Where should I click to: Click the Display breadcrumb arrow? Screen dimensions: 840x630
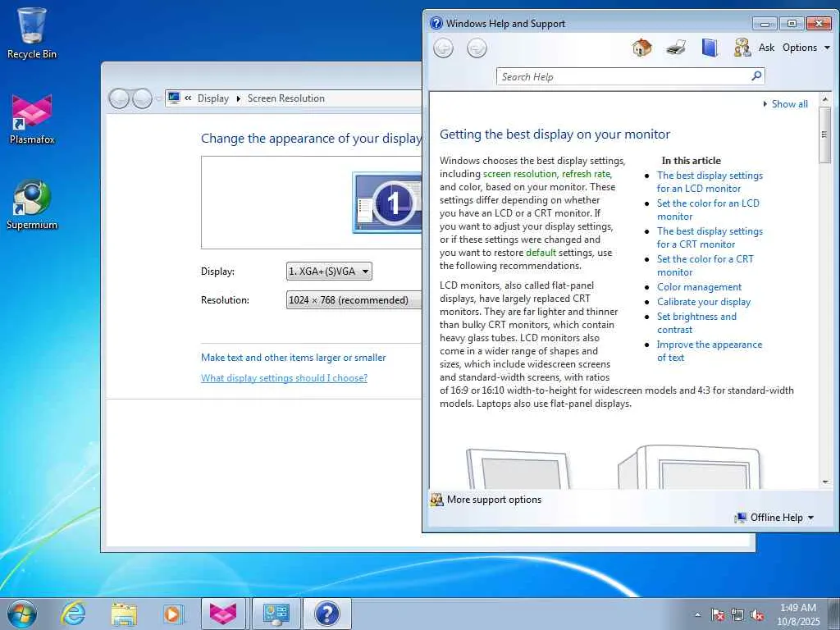click(x=239, y=98)
